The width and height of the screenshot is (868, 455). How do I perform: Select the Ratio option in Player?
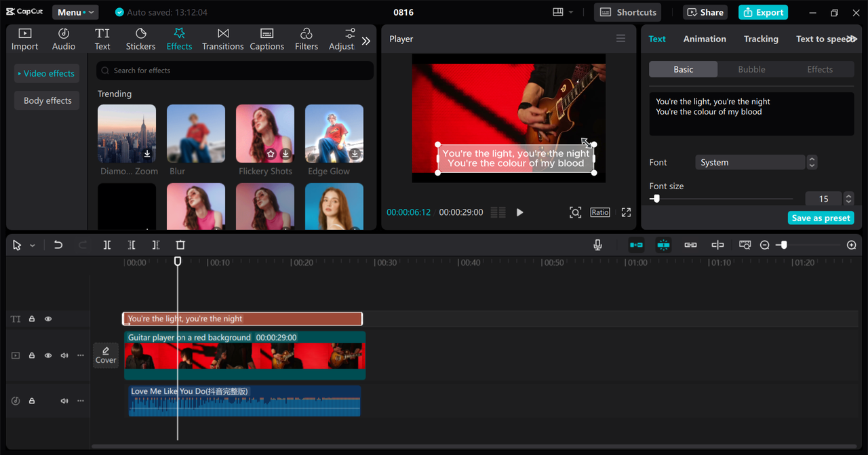(599, 212)
